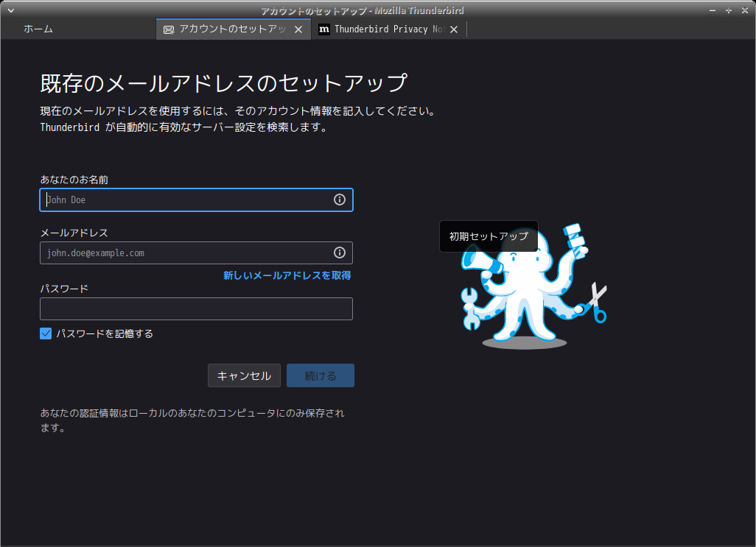756x547 pixels.
Task: Switch to the ホーム tab
Action: (x=38, y=29)
